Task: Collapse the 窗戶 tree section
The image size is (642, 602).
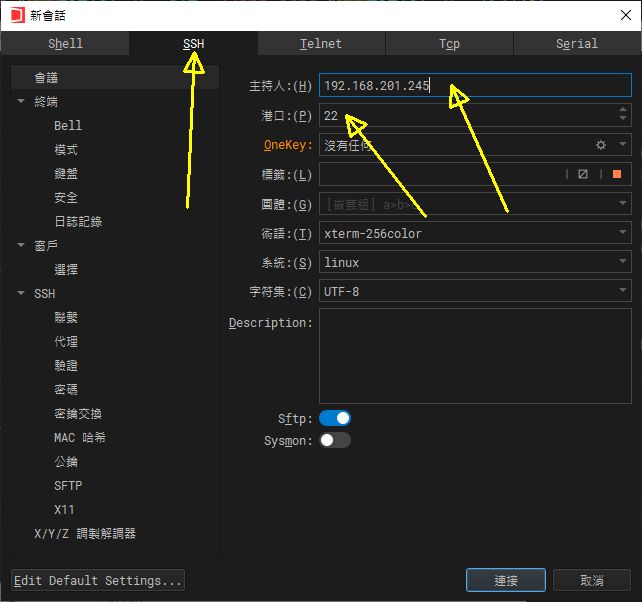Action: (21, 246)
